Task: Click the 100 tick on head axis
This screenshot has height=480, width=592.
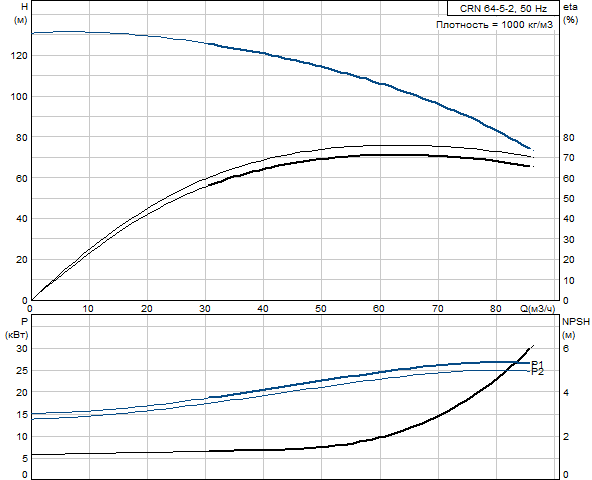Action: 19,97
